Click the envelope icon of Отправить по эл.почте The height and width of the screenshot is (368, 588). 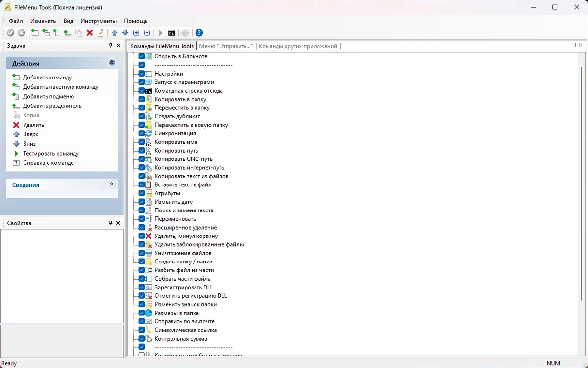click(149, 321)
